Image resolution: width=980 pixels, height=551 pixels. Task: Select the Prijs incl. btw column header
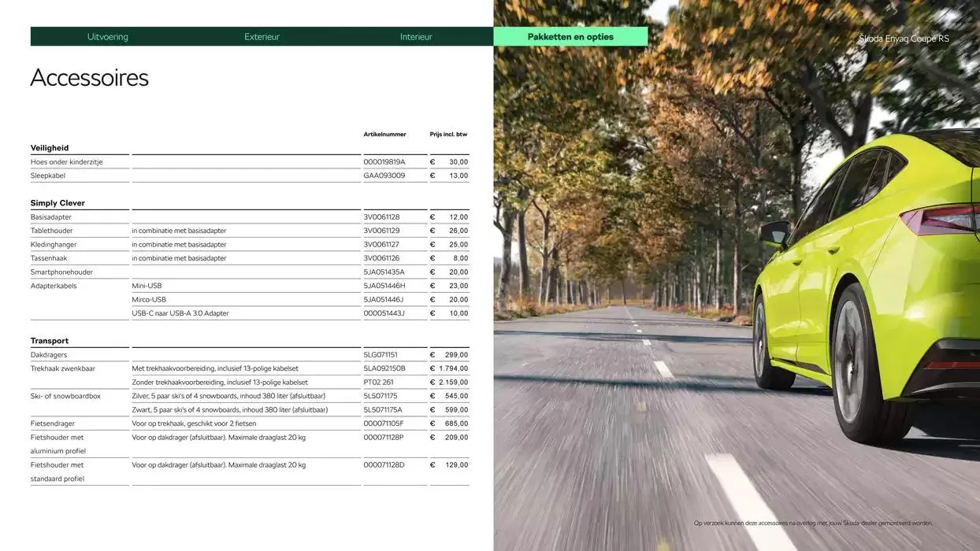point(447,134)
